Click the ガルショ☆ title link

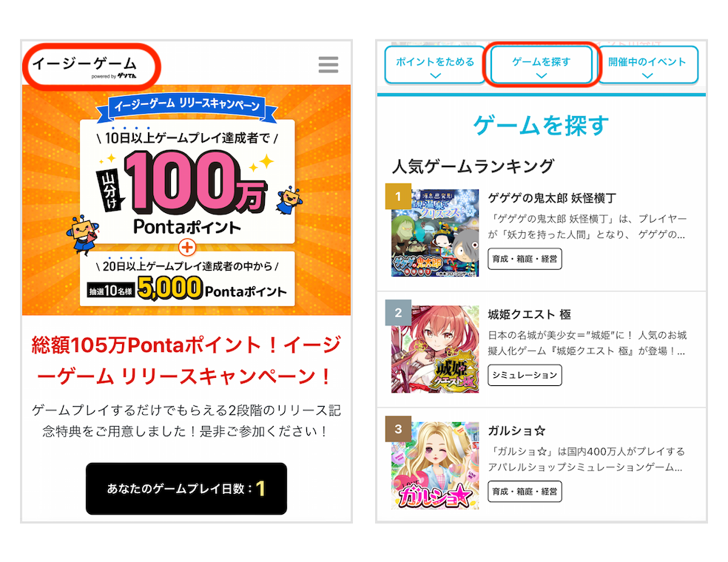[x=516, y=430]
